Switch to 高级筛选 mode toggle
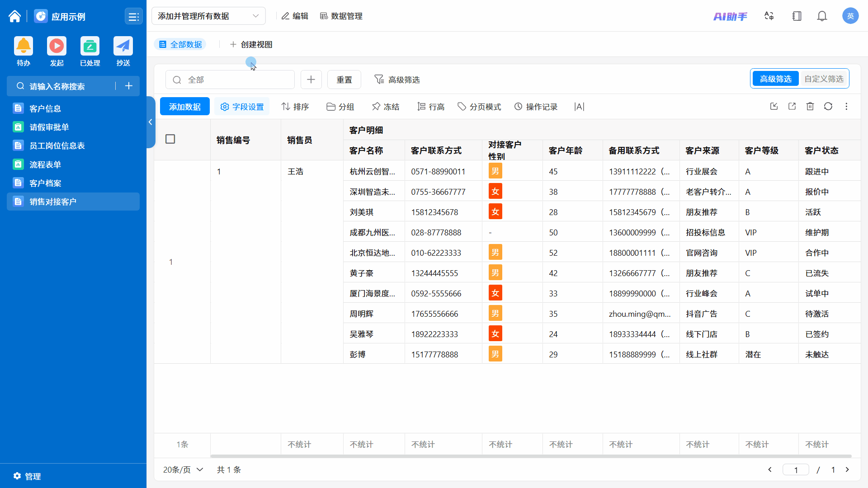This screenshot has width=868, height=488. tap(775, 79)
